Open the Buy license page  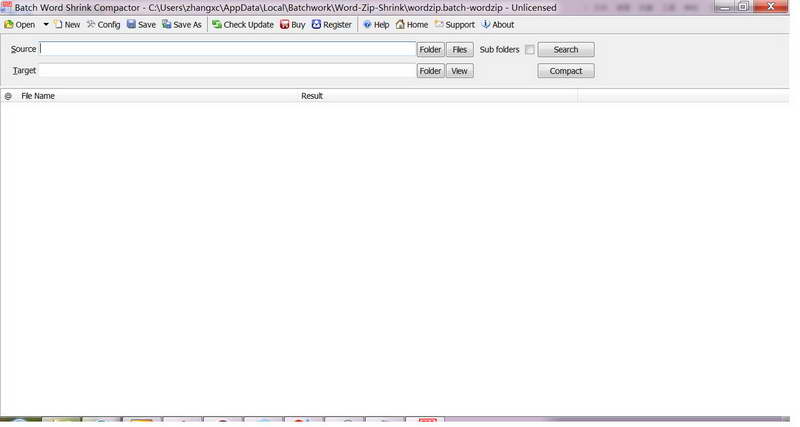tap(292, 24)
